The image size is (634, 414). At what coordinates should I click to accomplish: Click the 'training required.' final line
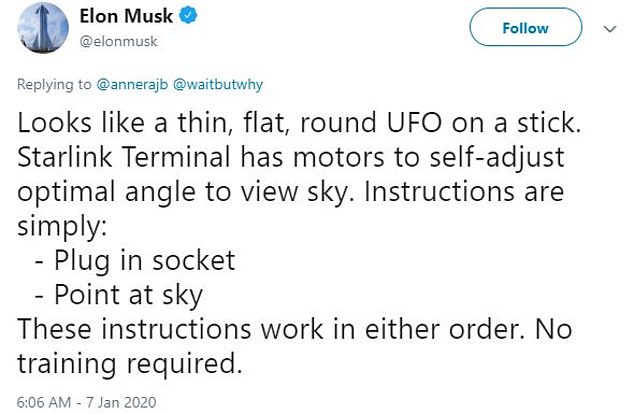point(129,365)
